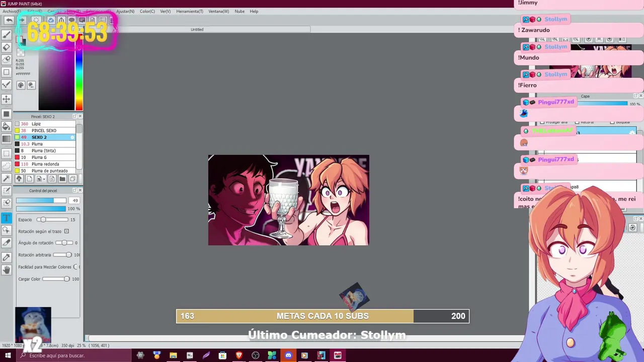Select the Text tool

tap(7, 218)
